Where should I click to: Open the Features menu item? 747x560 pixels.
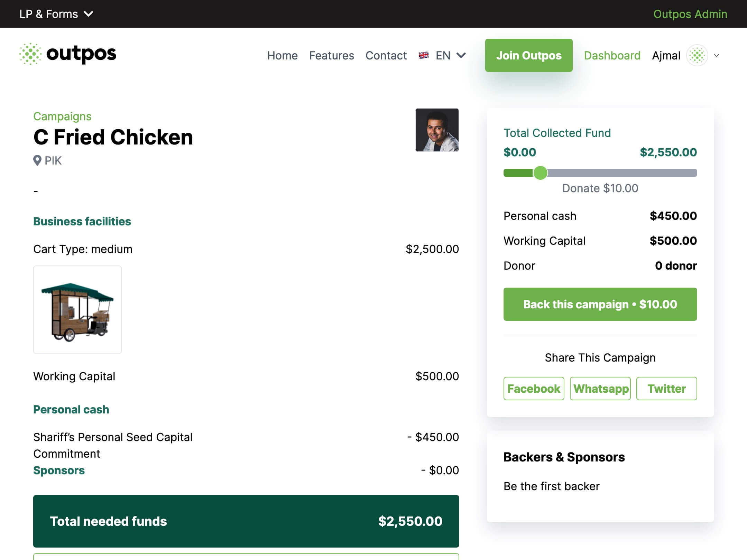click(x=331, y=55)
